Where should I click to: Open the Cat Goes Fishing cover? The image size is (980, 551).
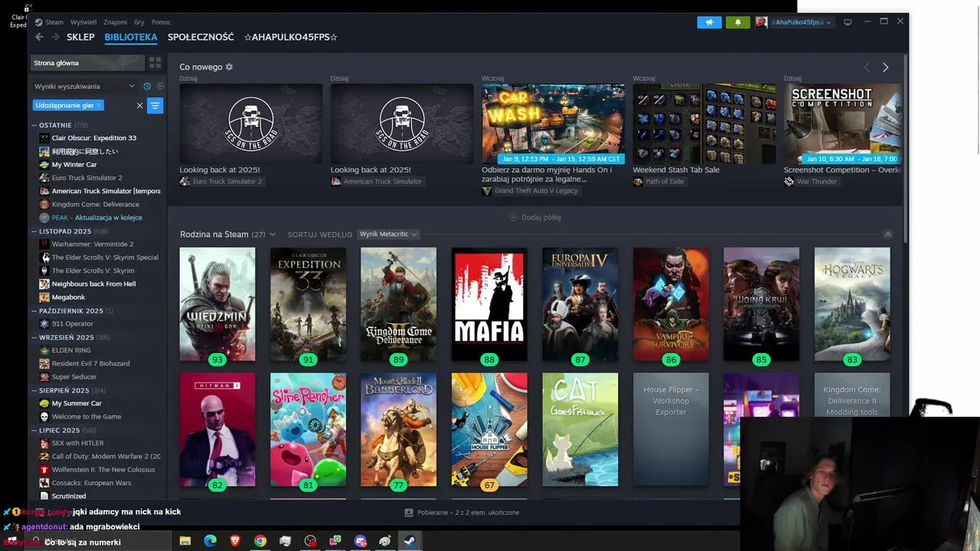pos(580,429)
